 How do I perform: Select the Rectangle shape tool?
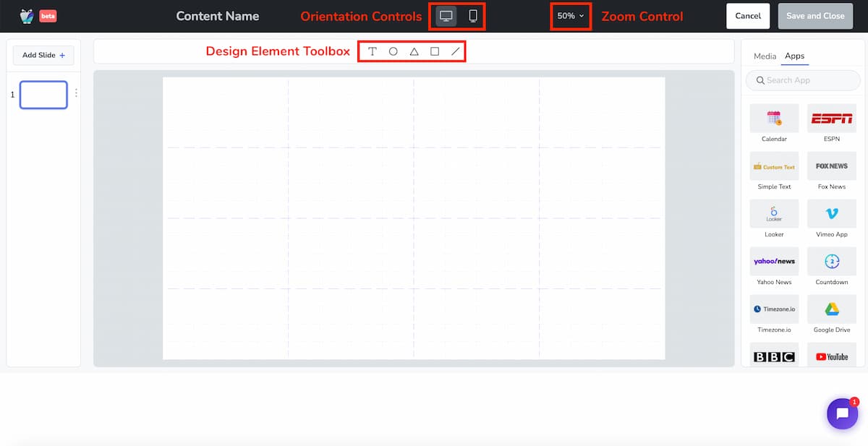[x=435, y=51]
